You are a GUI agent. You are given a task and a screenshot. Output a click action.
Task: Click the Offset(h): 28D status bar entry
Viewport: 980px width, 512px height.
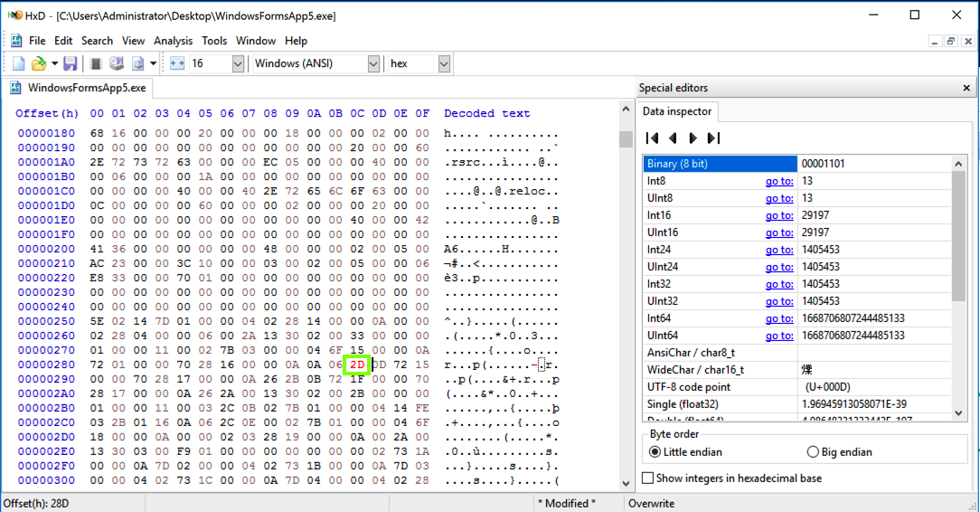pos(36,503)
